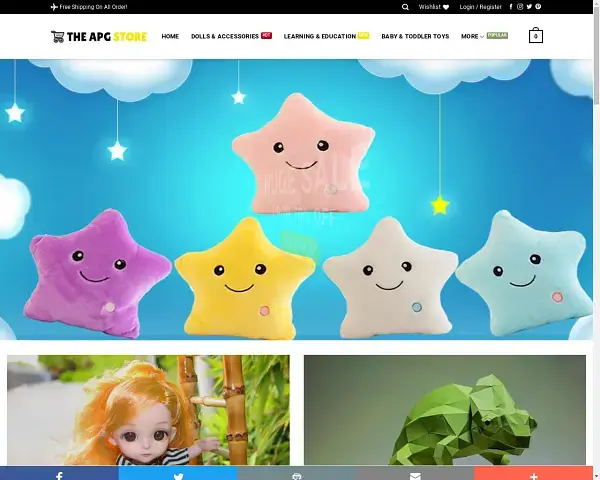The height and width of the screenshot is (480, 600).
Task: Open Instagram icon in top bar
Action: 520,7
